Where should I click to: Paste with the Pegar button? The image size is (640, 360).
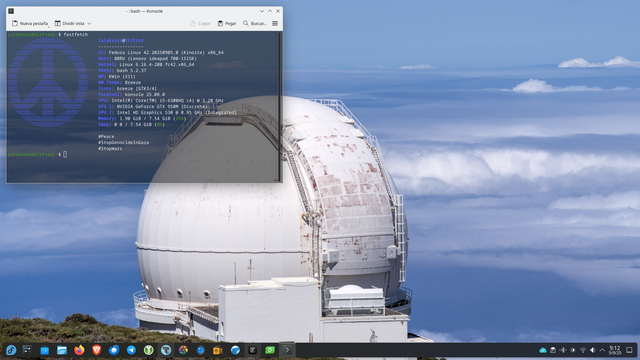(227, 24)
